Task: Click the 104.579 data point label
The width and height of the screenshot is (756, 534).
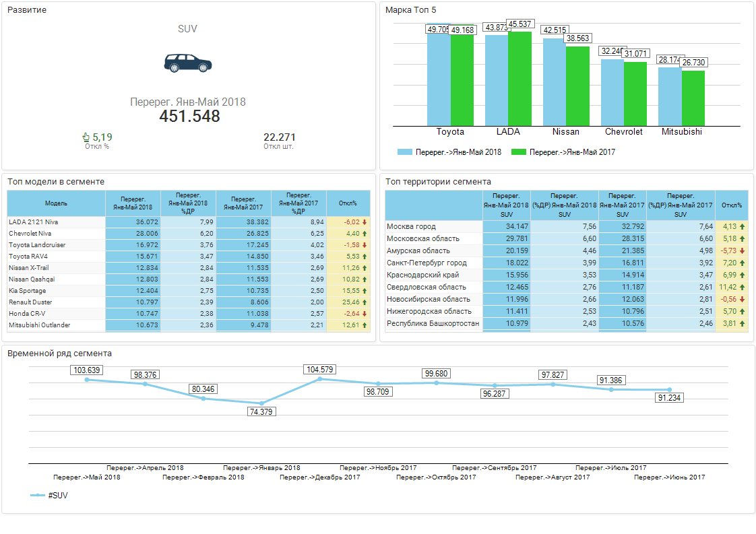Action: (x=320, y=369)
